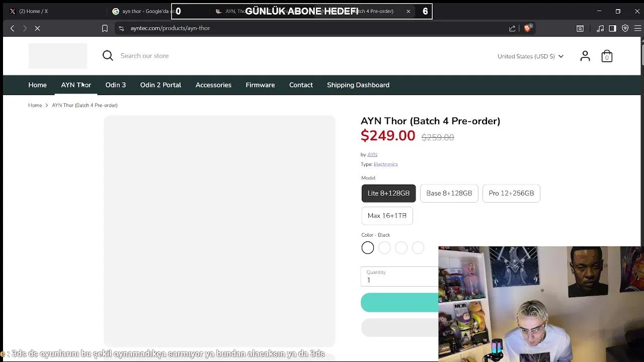Click the teal add to cart button
The width and height of the screenshot is (644, 362).
point(400,303)
